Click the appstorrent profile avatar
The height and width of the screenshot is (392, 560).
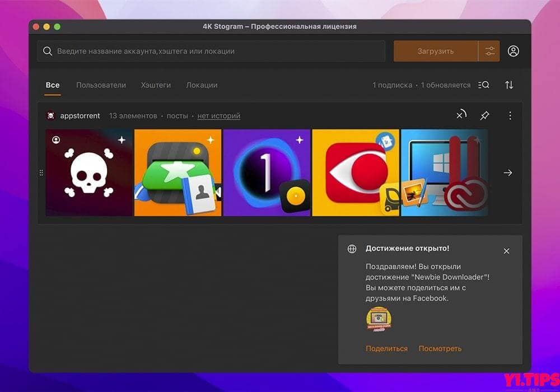tap(50, 115)
